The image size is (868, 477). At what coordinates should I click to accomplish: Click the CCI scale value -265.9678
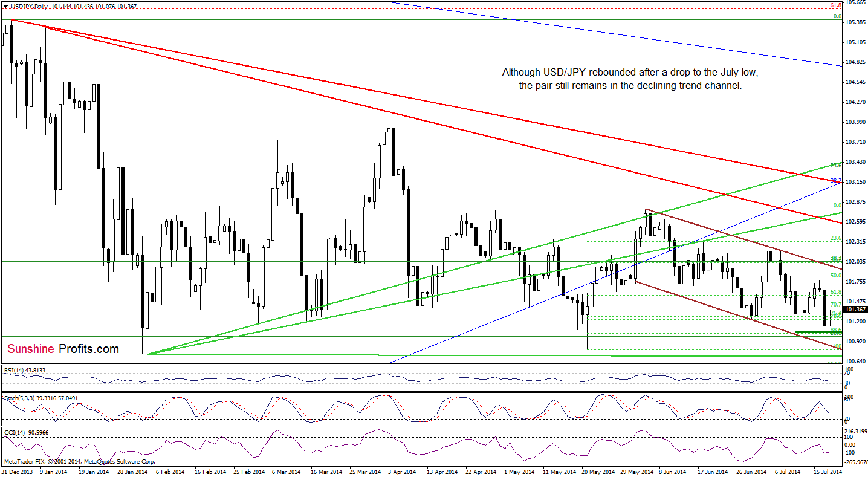pos(855,462)
